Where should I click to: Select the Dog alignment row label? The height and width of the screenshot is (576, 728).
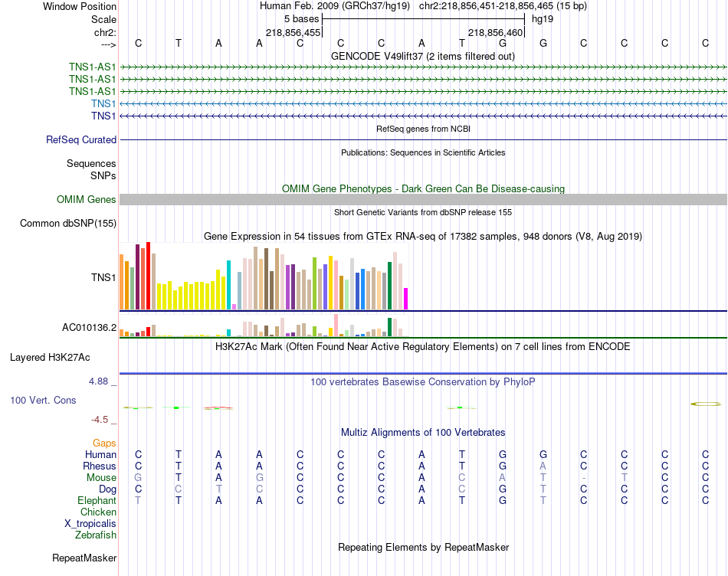tap(107, 489)
